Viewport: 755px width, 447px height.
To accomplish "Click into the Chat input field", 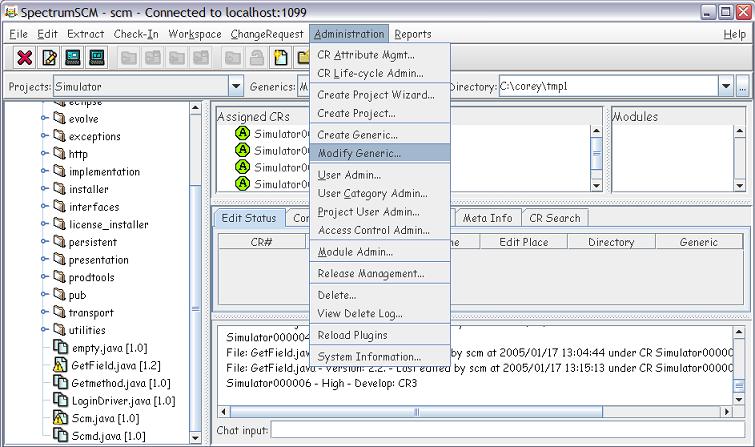I will [507, 430].
